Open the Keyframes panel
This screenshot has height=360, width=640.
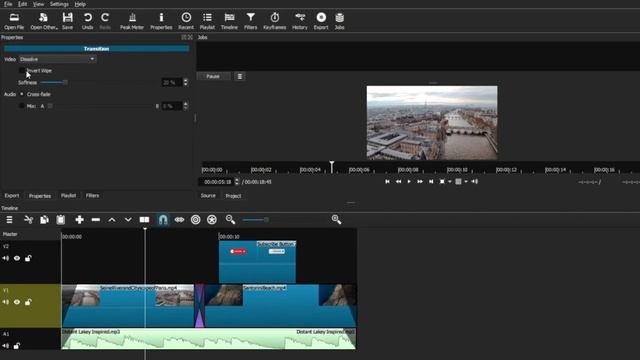[275, 21]
